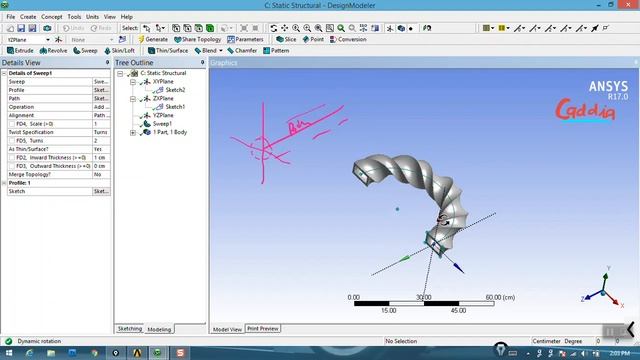Viewport: 640px width, 360px height.
Task: Open the Create menu
Action: point(28,17)
